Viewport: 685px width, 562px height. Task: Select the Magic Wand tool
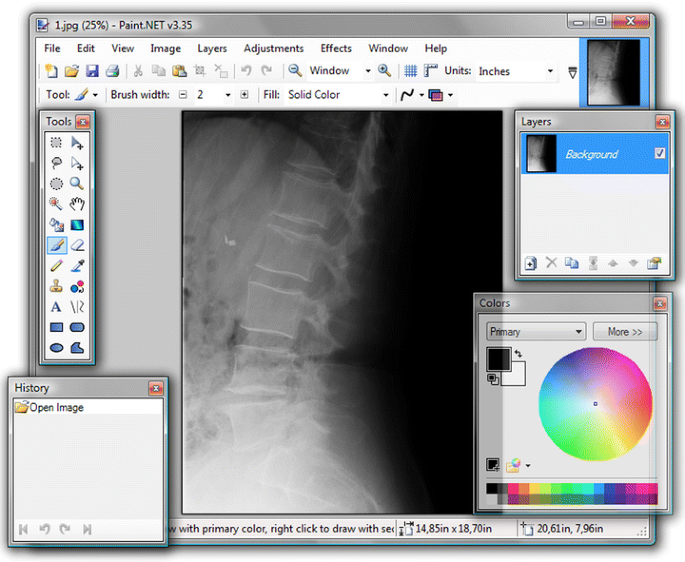[57, 204]
